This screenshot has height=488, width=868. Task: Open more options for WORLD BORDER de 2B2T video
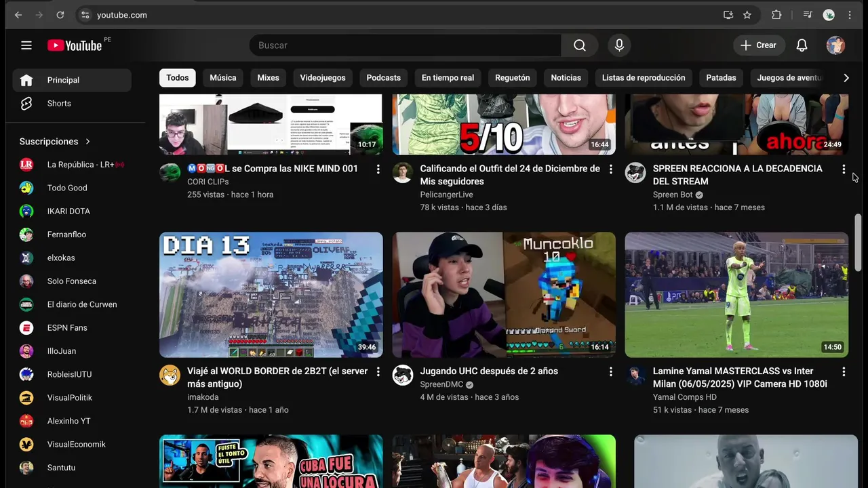click(378, 371)
